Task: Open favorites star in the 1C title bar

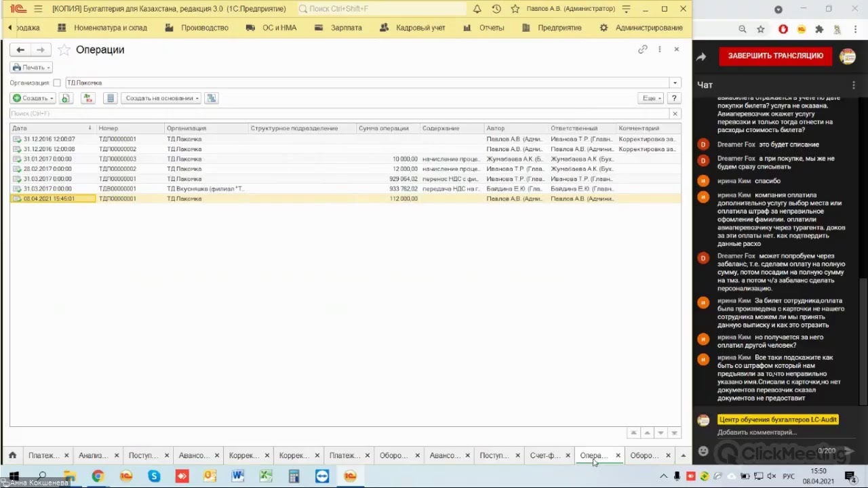Action: [515, 9]
